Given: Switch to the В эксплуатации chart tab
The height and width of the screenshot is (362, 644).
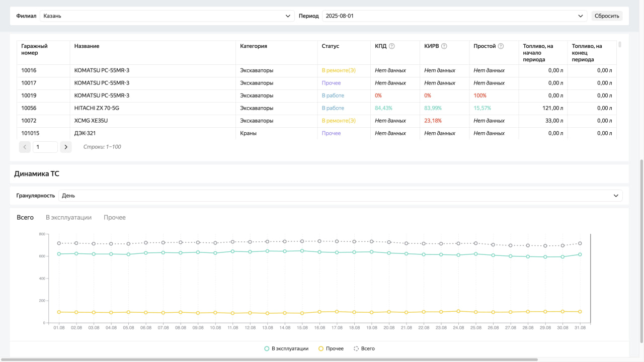Looking at the screenshot, I should 68,218.
